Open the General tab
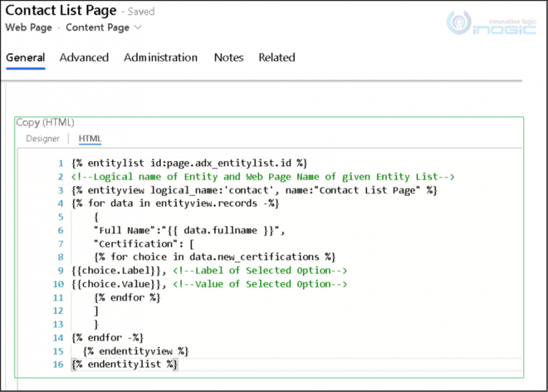 point(26,57)
